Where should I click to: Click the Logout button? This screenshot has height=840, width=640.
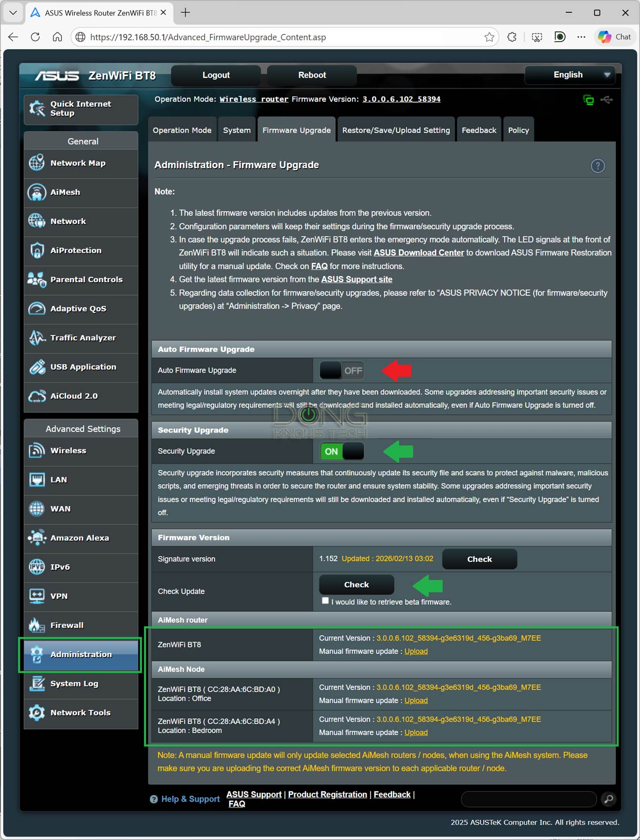coord(216,75)
